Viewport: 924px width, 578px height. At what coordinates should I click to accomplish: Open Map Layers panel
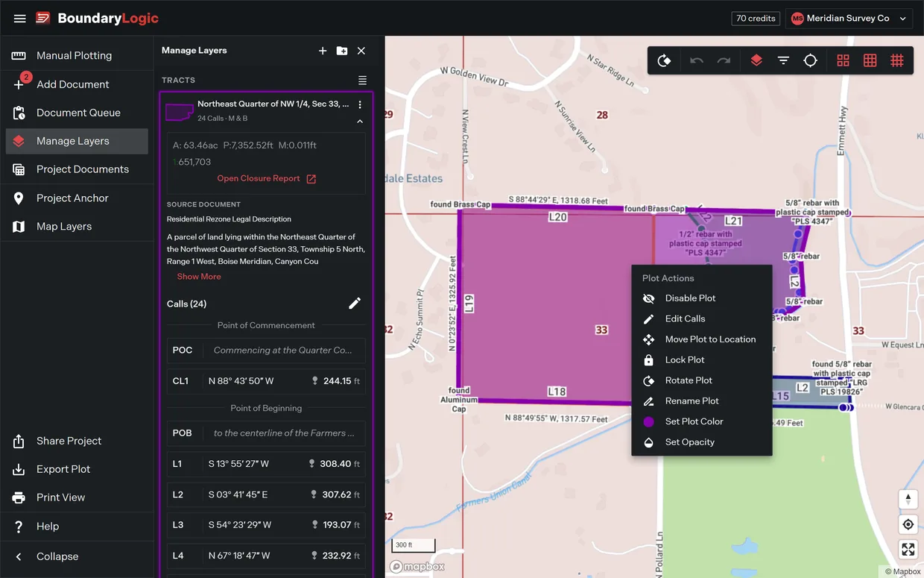tap(77, 226)
